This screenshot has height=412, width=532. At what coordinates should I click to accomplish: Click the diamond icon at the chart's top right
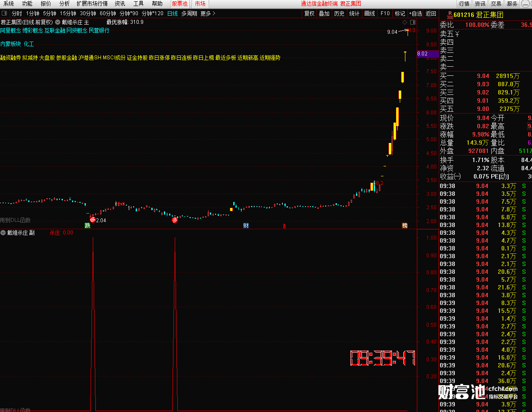click(x=405, y=22)
